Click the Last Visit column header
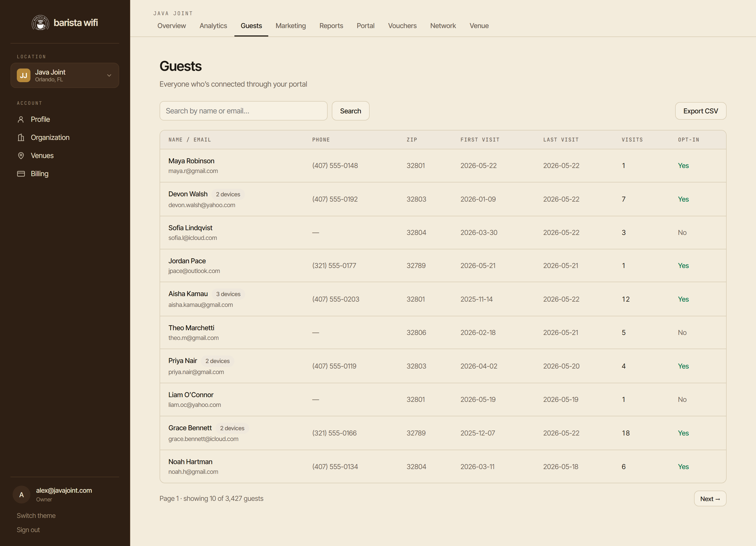The image size is (756, 546). [x=561, y=140]
